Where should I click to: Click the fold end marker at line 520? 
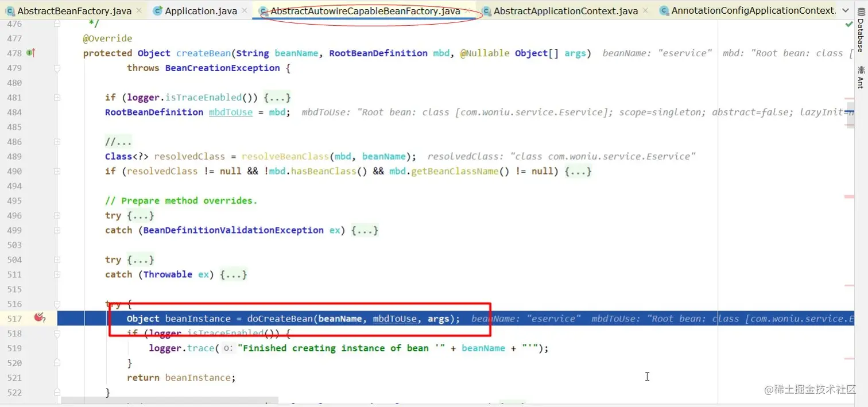57,363
